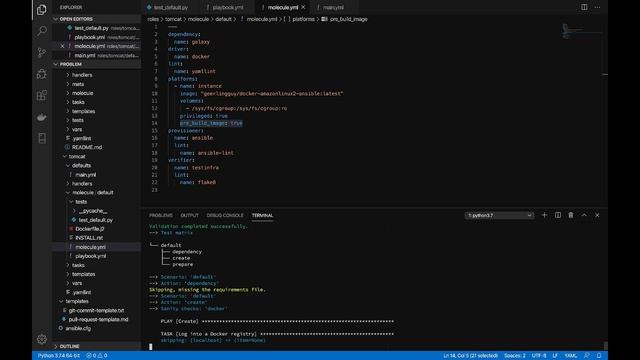
Task: Expand the meta folder
Action: click(78, 84)
